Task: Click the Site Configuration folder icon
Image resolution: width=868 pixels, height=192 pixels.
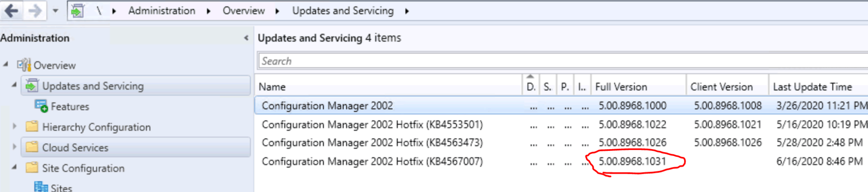Action: pyautogui.click(x=32, y=168)
